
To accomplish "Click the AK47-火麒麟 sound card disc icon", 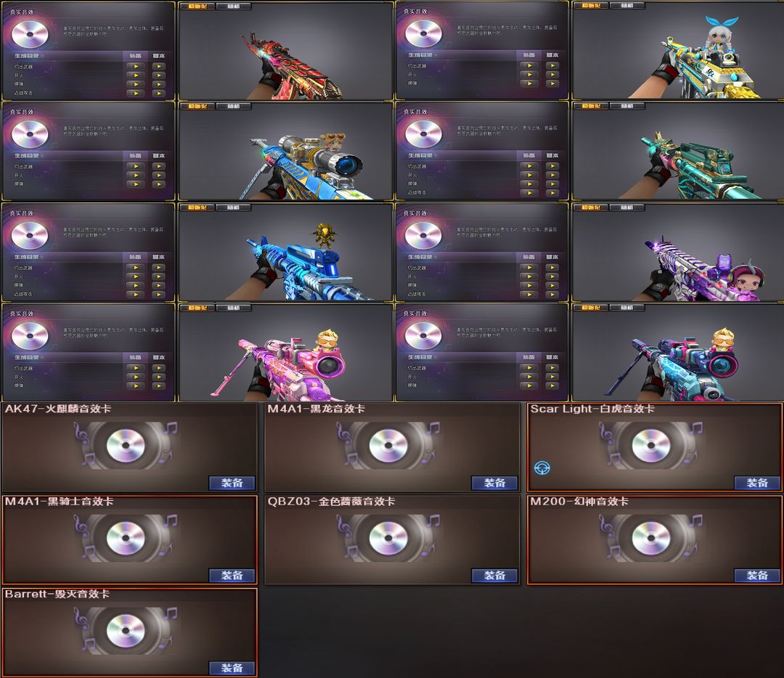I will (126, 445).
